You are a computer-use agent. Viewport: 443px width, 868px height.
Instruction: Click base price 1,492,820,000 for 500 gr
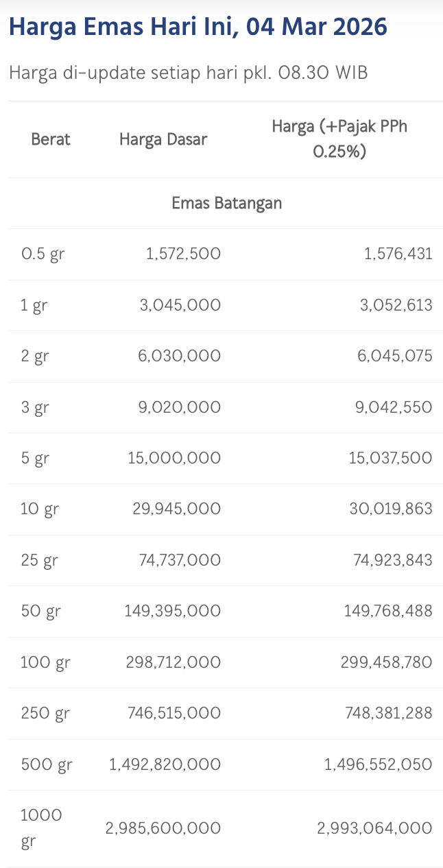click(165, 764)
